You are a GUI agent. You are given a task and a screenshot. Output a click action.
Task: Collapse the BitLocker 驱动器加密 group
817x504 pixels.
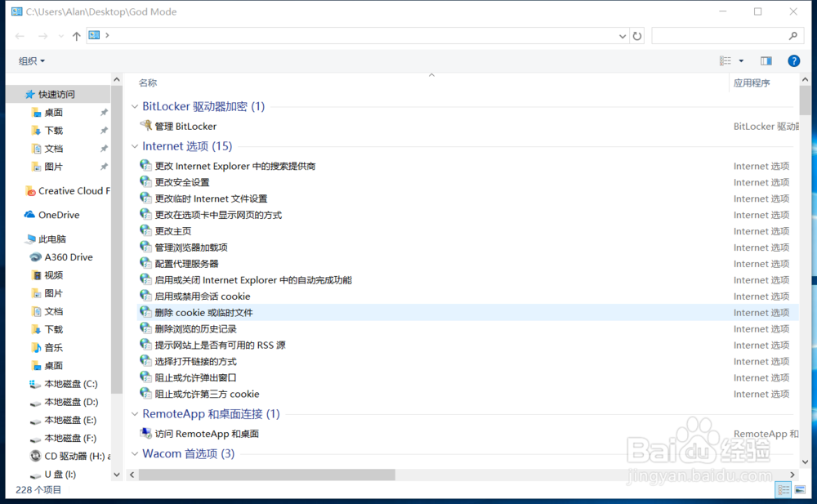[135, 106]
